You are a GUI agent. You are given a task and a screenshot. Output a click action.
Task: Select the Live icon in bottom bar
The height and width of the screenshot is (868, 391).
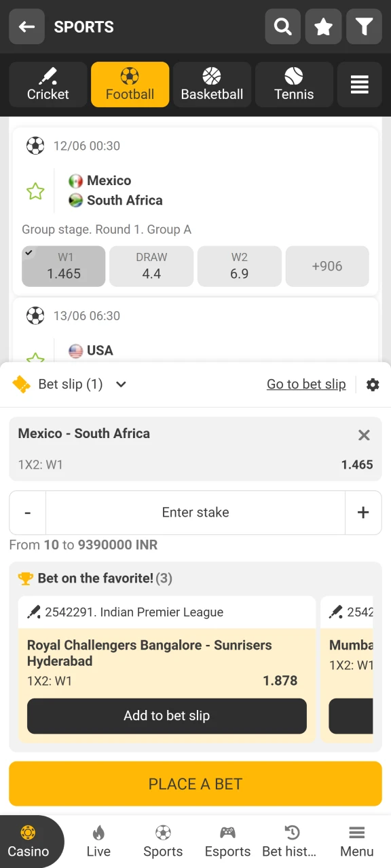pos(98,841)
